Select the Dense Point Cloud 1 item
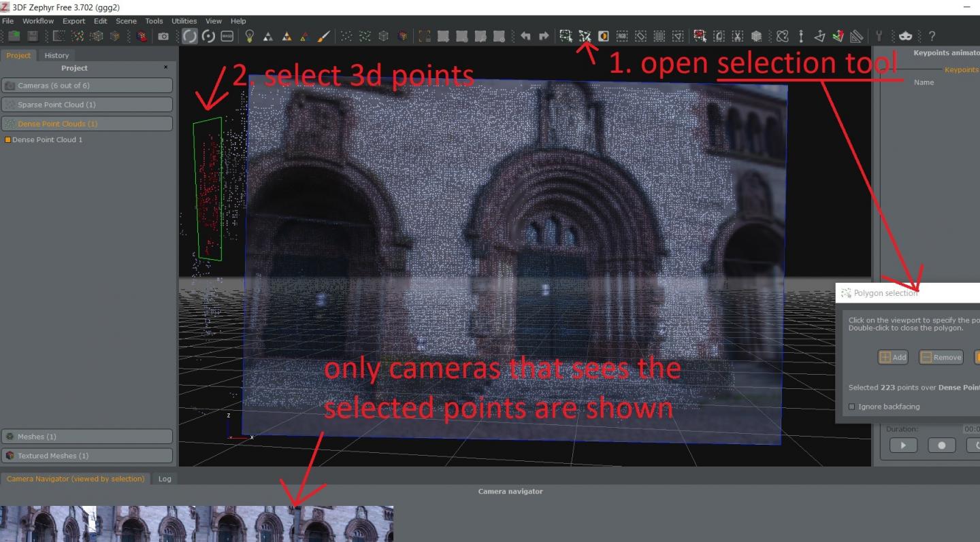 coord(47,139)
